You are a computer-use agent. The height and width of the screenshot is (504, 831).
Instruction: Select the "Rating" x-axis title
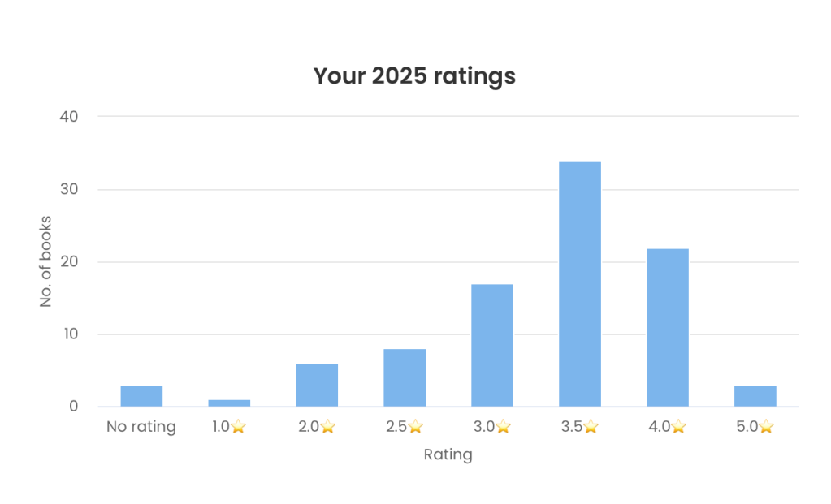point(448,454)
